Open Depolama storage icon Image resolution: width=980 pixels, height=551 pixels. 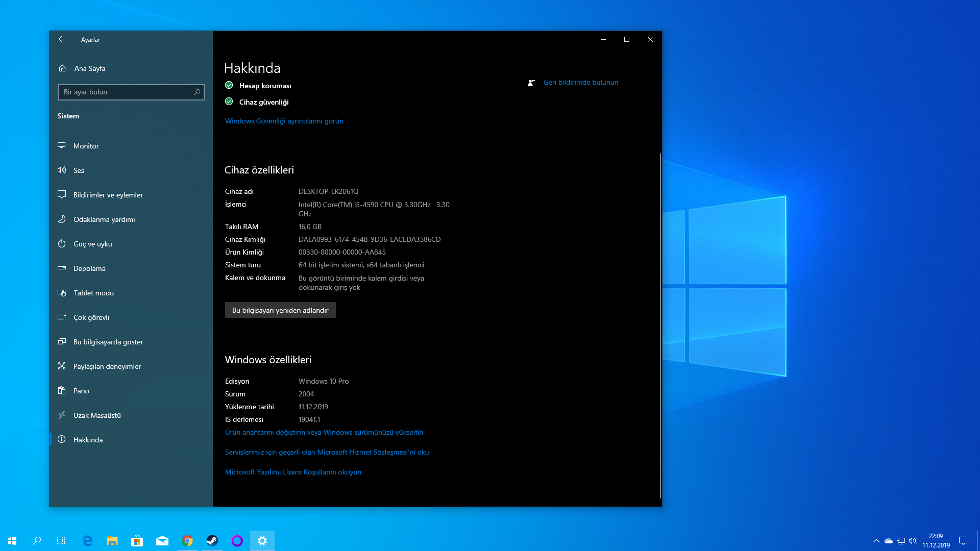62,268
